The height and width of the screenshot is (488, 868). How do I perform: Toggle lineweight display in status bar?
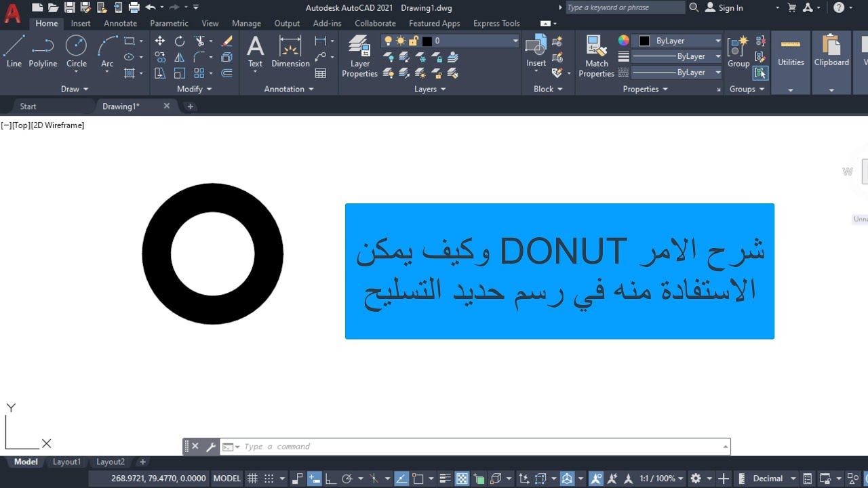[x=446, y=479]
